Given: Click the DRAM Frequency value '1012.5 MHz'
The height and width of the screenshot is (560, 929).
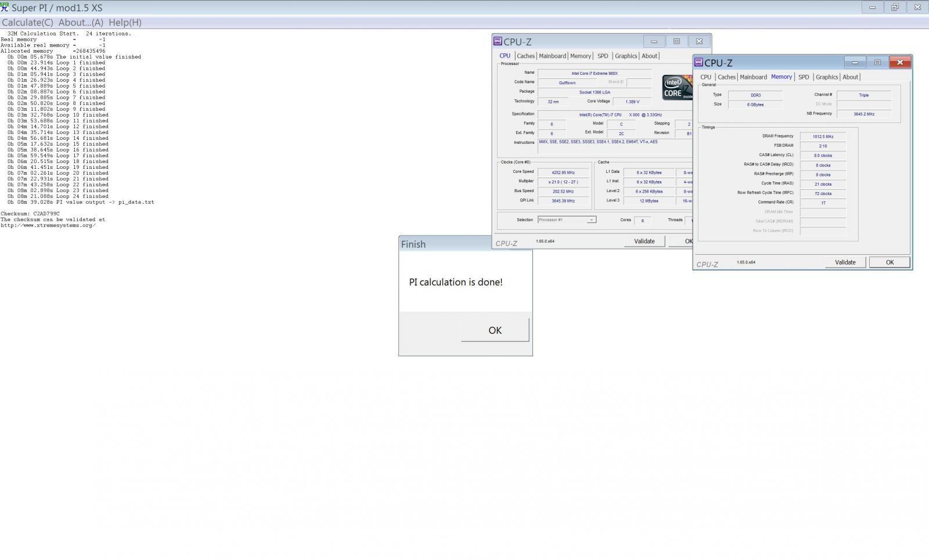Looking at the screenshot, I should (x=823, y=136).
